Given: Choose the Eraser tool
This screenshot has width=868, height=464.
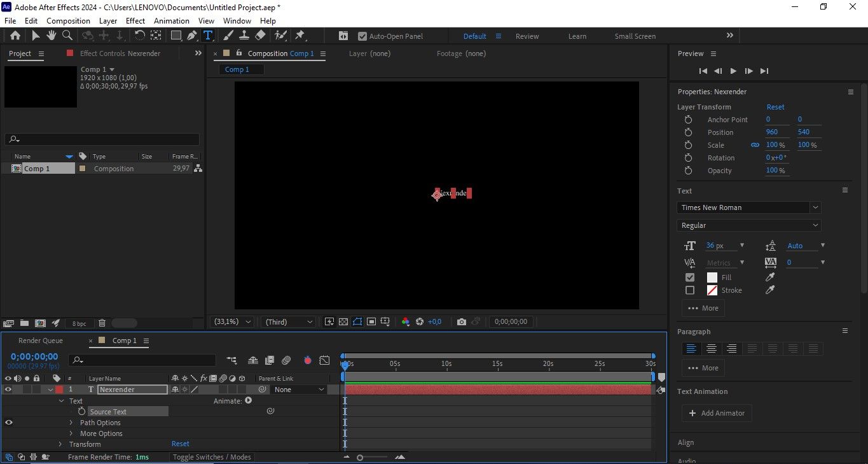Looking at the screenshot, I should 260,36.
